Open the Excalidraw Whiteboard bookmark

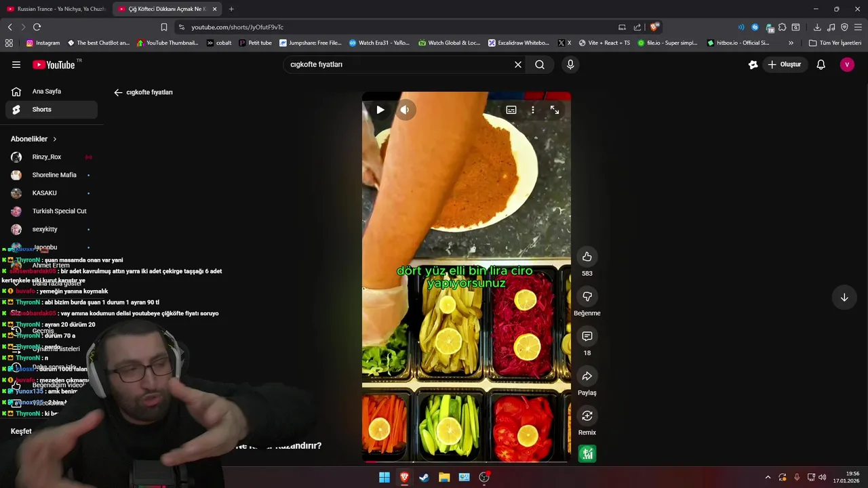(x=519, y=43)
